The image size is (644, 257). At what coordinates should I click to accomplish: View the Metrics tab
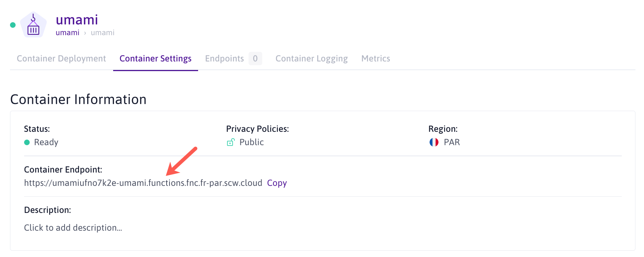[375, 59]
